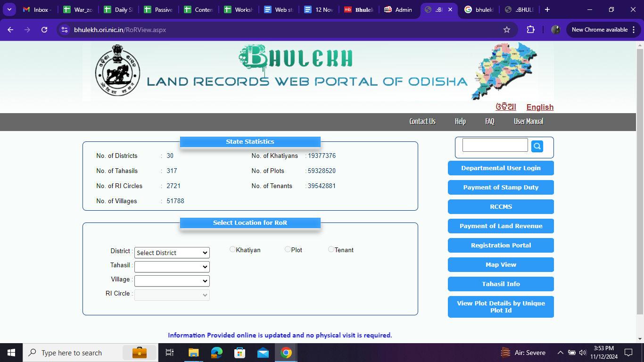Switch to the Web st document tab
Screen dimensions: 644x362
[x=279, y=9]
